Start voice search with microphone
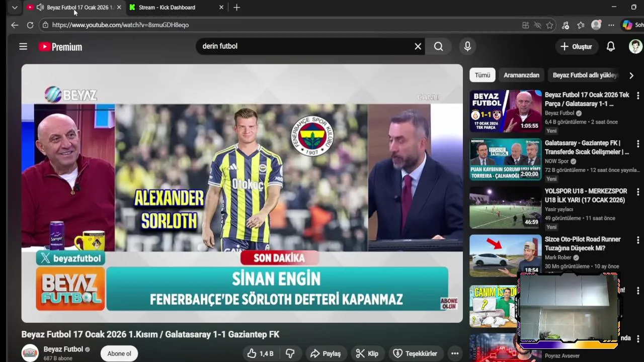 point(467,46)
